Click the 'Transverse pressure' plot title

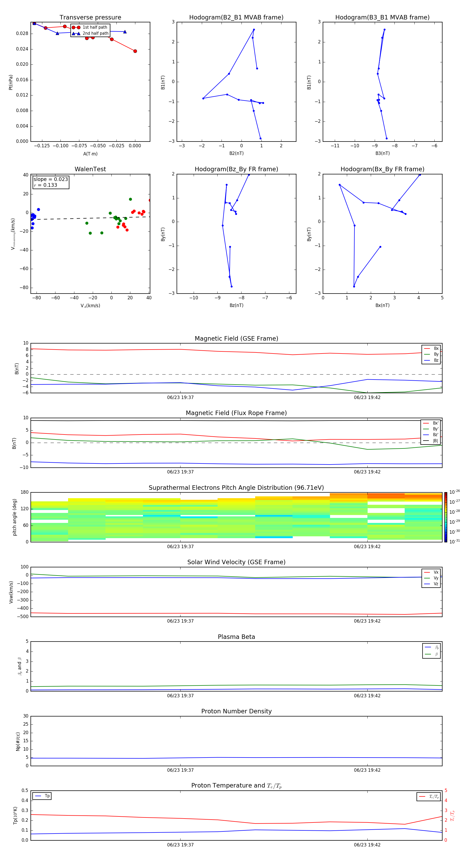click(90, 17)
